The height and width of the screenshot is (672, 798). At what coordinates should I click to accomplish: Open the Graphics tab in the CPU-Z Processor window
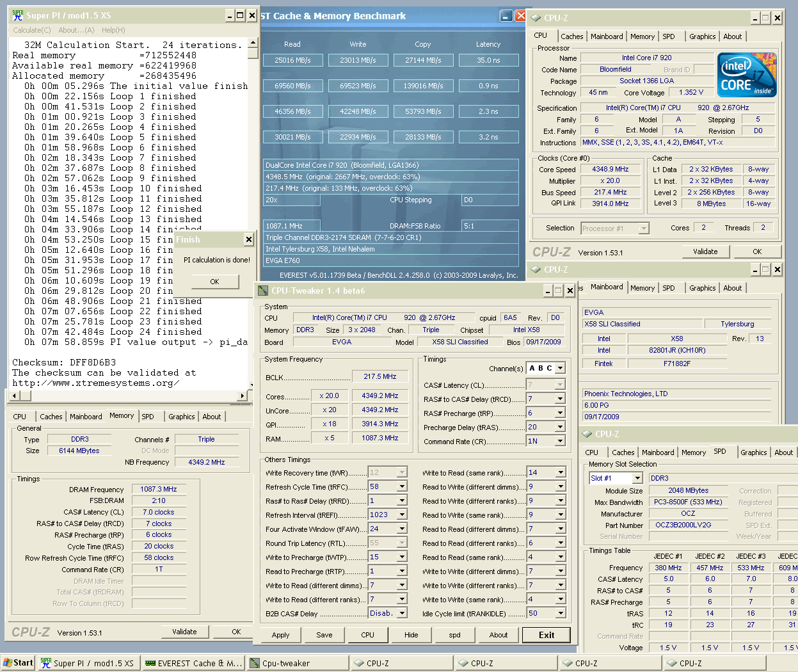pyautogui.click(x=702, y=36)
